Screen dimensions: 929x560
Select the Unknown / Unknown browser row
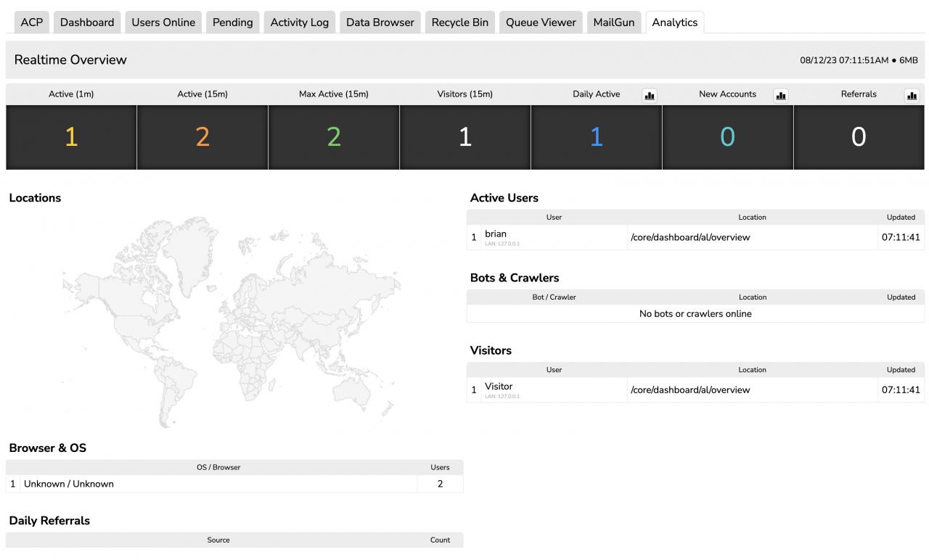(x=69, y=484)
